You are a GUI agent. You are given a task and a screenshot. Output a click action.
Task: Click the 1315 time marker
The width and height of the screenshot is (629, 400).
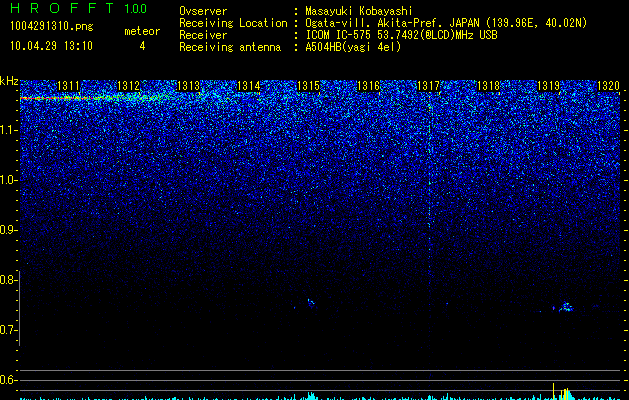308,86
